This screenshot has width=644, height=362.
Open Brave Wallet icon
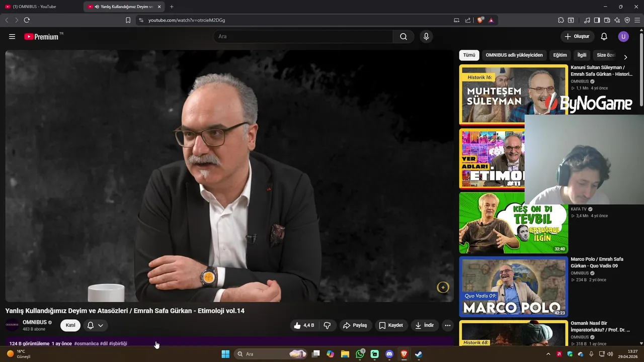[607, 20]
